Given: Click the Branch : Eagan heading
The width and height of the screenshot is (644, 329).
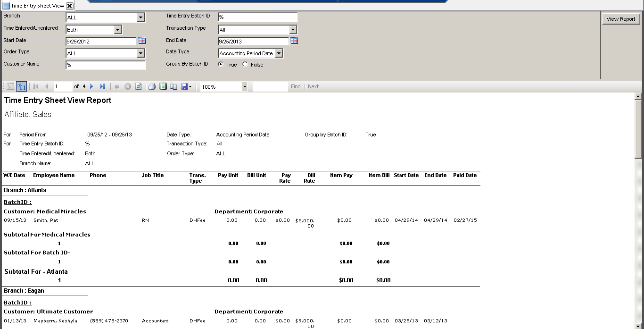Looking at the screenshot, I should coord(24,291).
